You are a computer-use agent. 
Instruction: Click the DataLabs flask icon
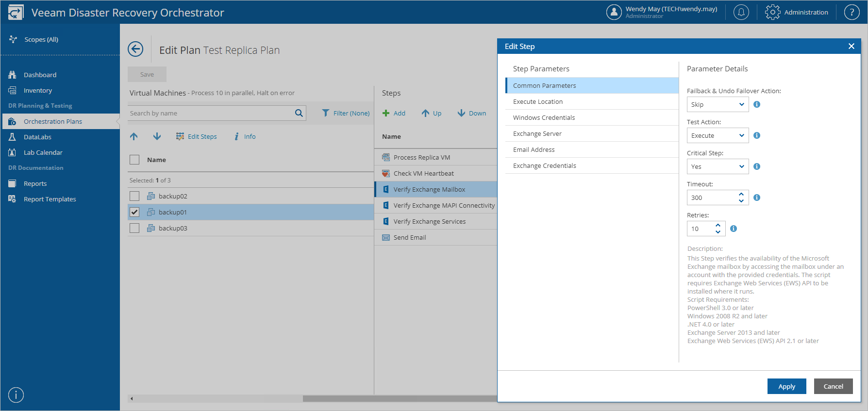click(x=13, y=137)
